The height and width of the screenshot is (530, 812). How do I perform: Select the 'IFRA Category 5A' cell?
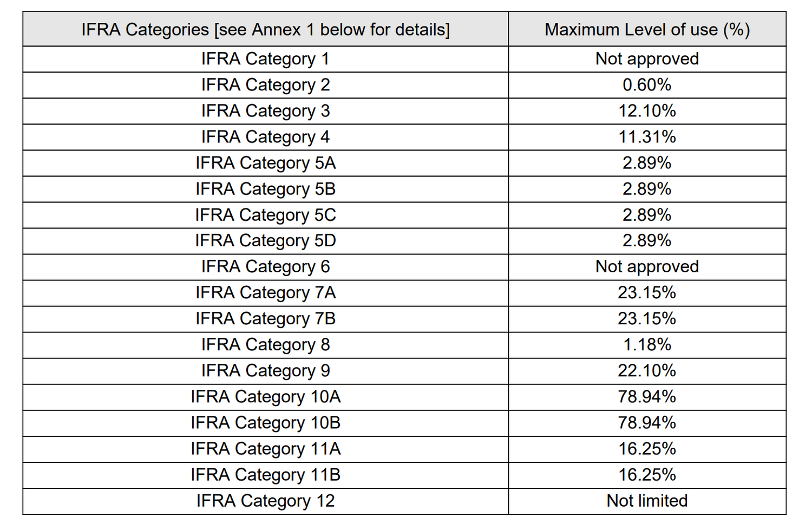pyautogui.click(x=265, y=162)
